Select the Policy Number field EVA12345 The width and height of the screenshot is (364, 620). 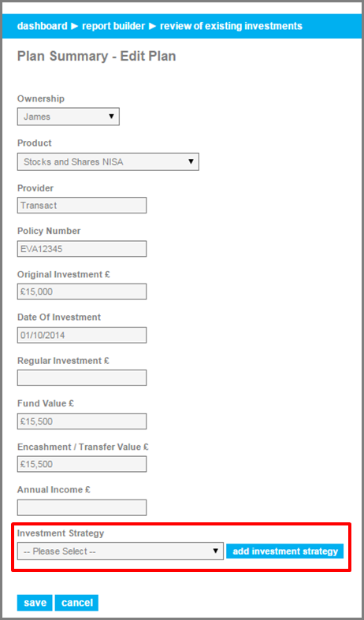click(82, 249)
